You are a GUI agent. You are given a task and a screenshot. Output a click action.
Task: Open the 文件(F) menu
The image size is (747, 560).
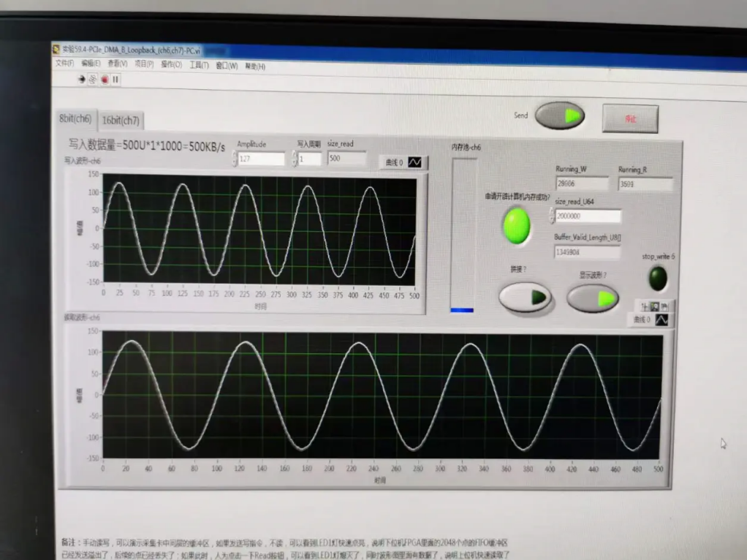[65, 63]
